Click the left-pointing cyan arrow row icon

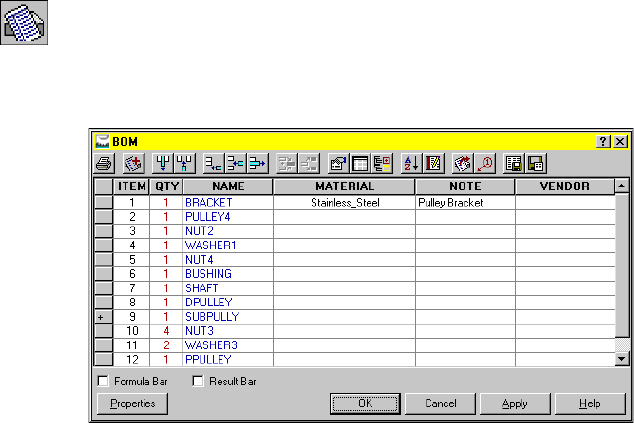point(235,164)
